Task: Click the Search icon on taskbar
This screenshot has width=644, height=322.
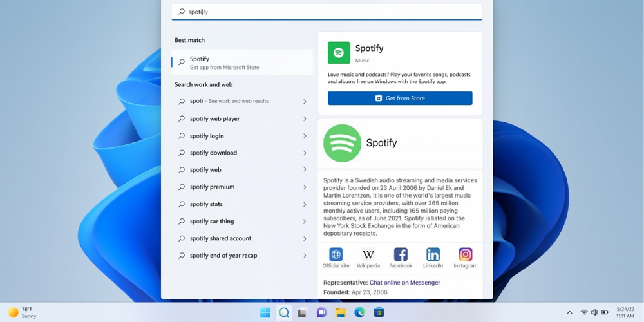Action: 284,312
